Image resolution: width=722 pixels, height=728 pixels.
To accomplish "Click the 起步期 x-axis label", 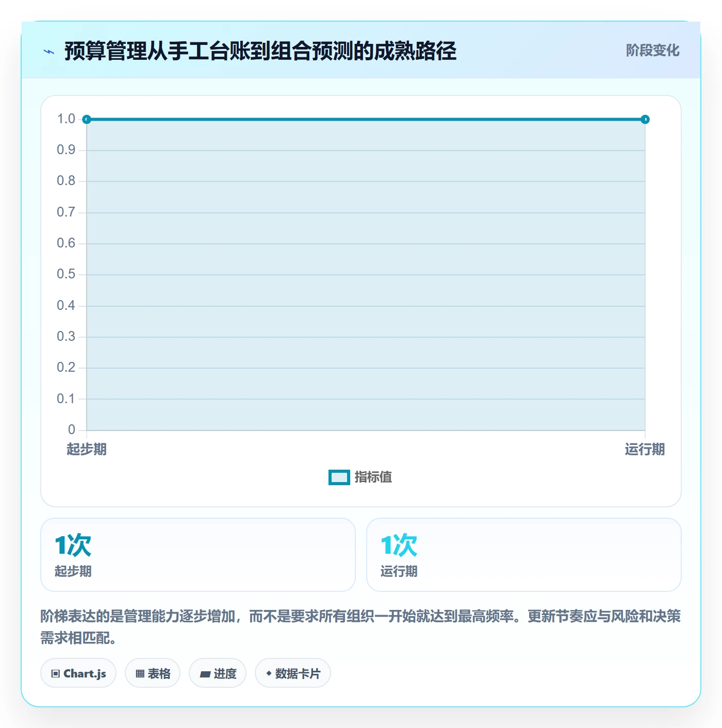I will (87, 450).
